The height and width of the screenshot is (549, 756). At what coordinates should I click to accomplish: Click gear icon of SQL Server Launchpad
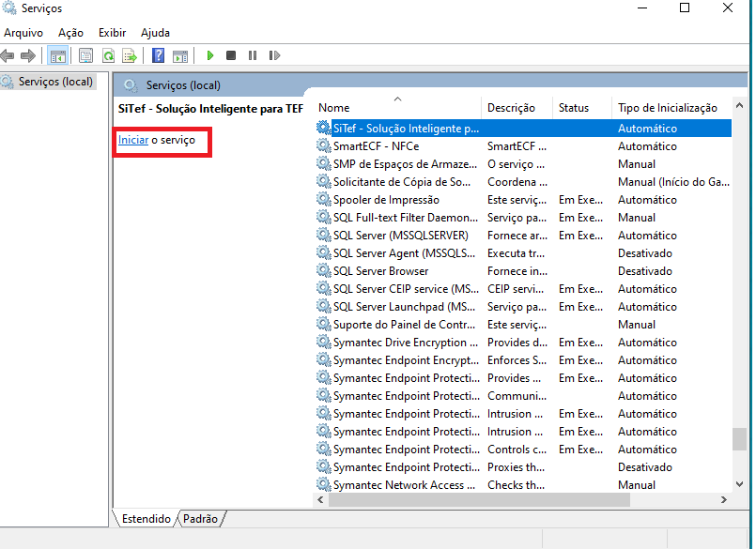[323, 306]
